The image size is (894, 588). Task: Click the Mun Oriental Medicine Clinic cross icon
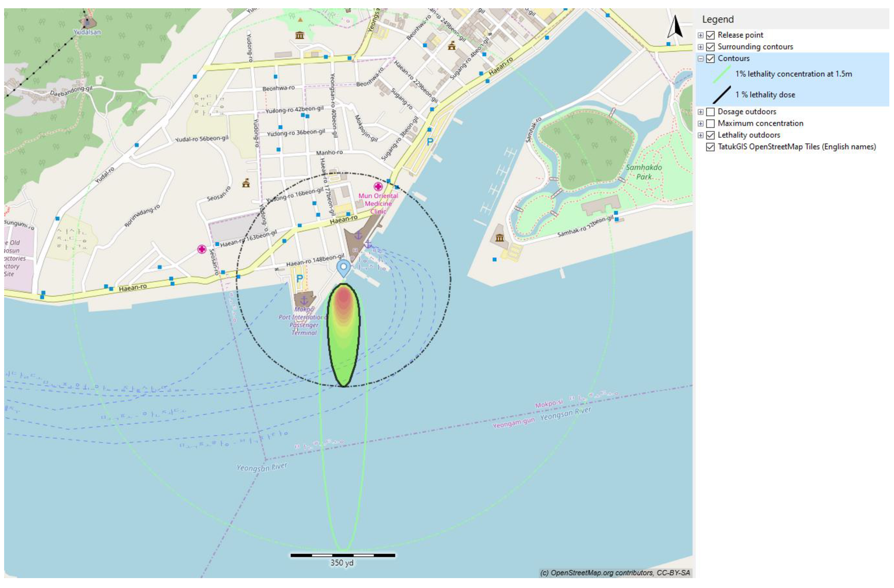point(378,187)
